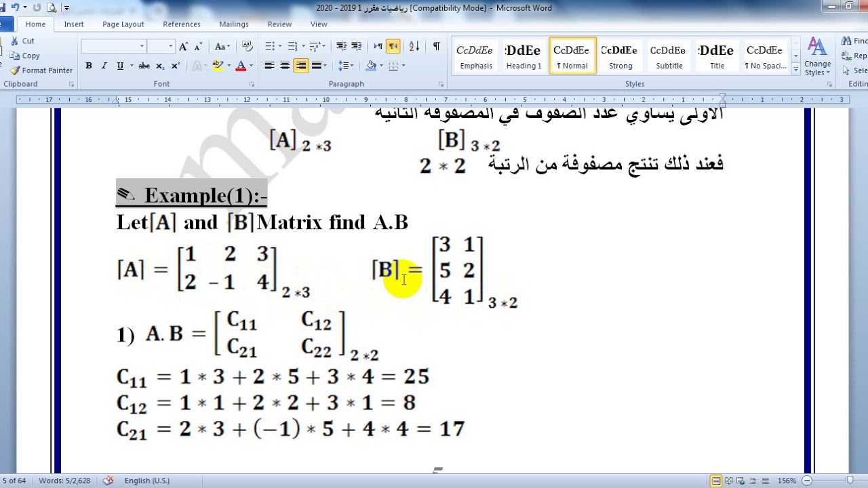
Task: Click the Grow Font icon
Action: click(x=183, y=47)
